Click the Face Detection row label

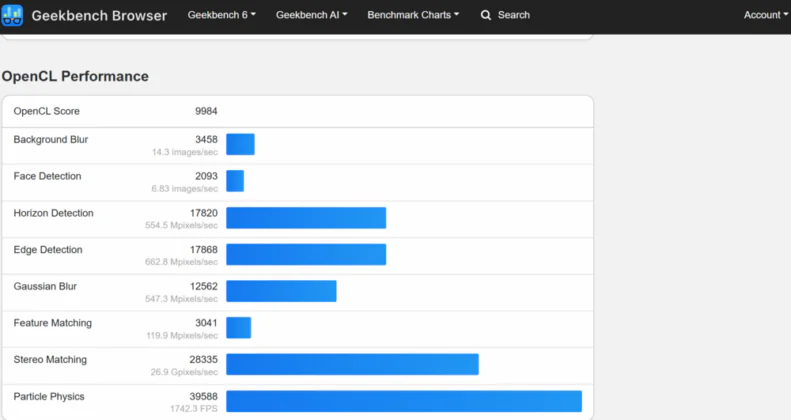47,176
